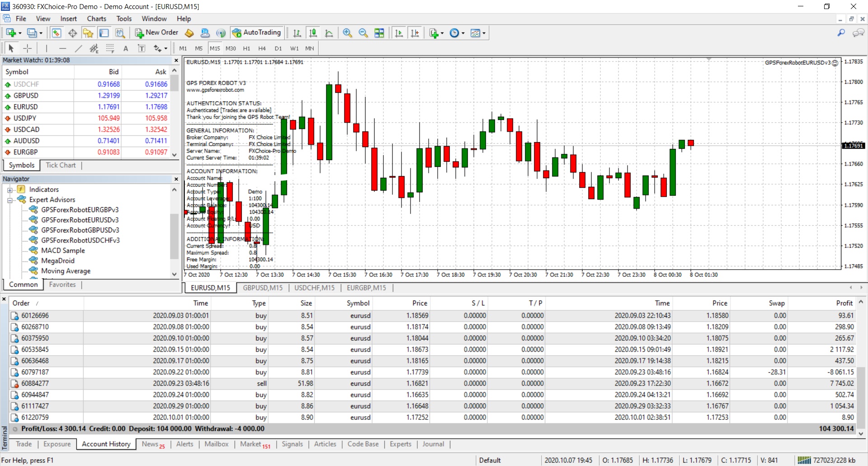Select the Fibonacci Retracement tool

click(110, 48)
